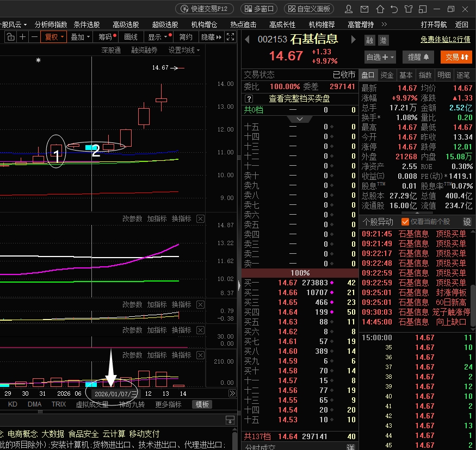Expand more menu items with the >> chevron
Viewport: 476px width, 450px height.
click(384, 24)
